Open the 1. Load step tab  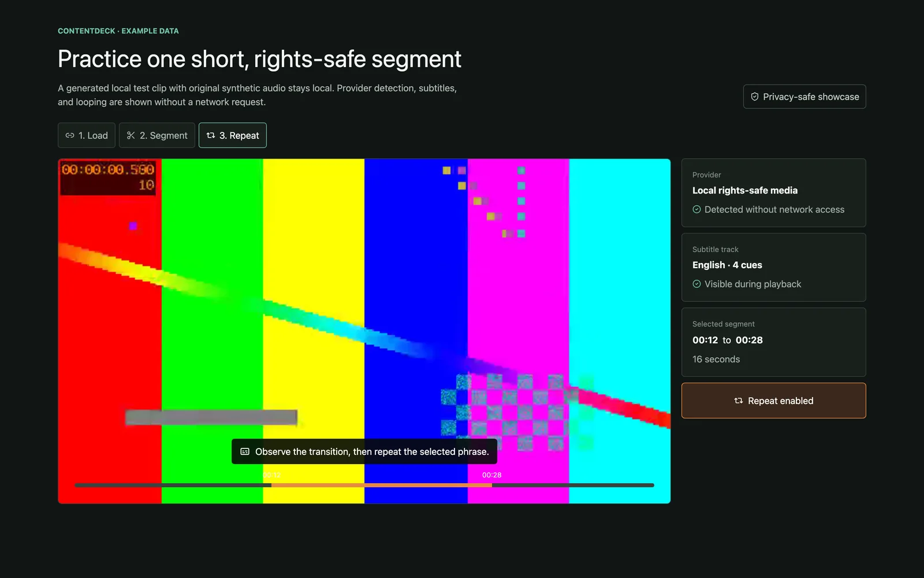pyautogui.click(x=87, y=135)
